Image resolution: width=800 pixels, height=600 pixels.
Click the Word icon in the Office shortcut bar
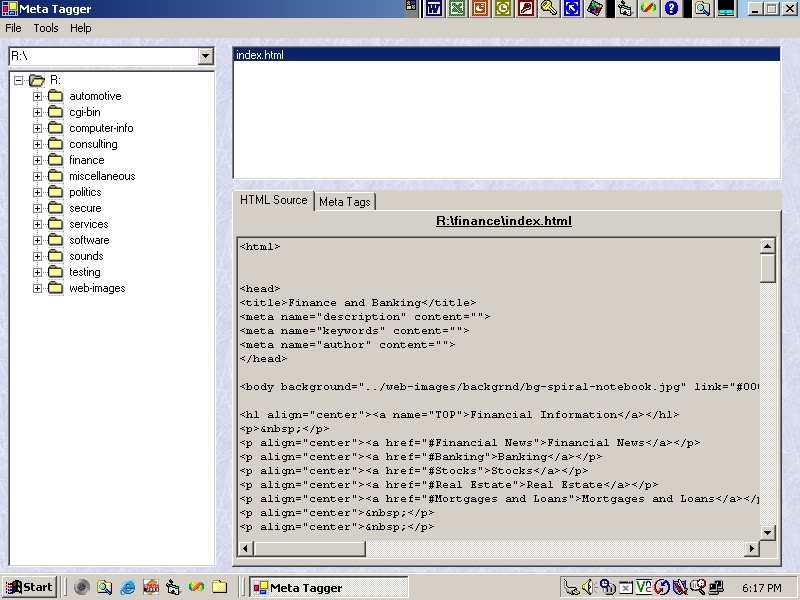point(434,9)
